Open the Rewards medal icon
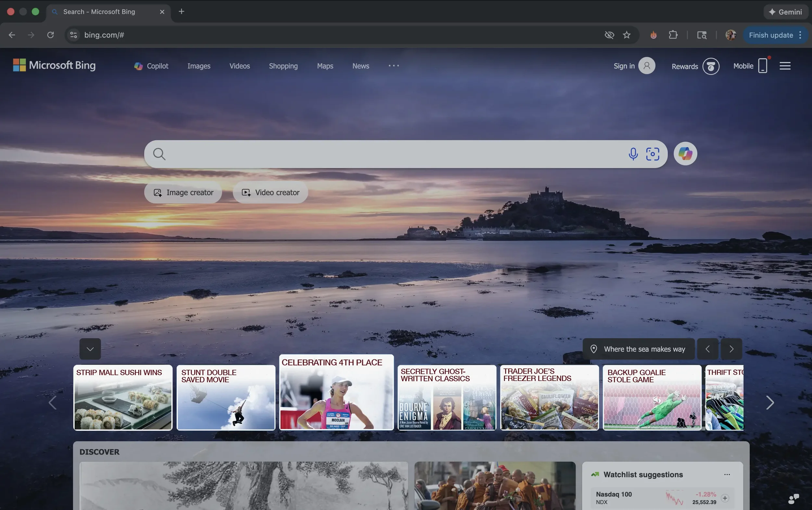812x510 pixels. tap(711, 66)
